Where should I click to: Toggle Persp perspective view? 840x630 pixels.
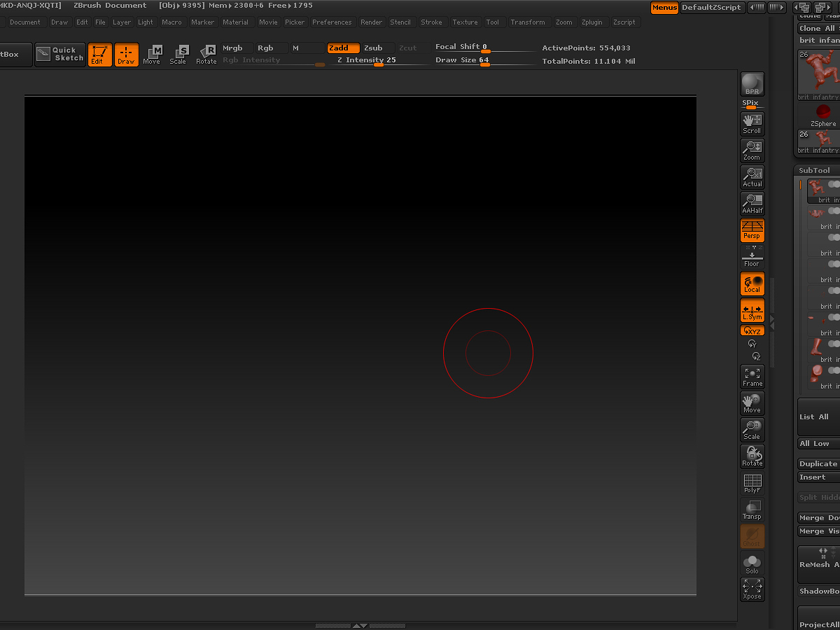[x=752, y=230]
